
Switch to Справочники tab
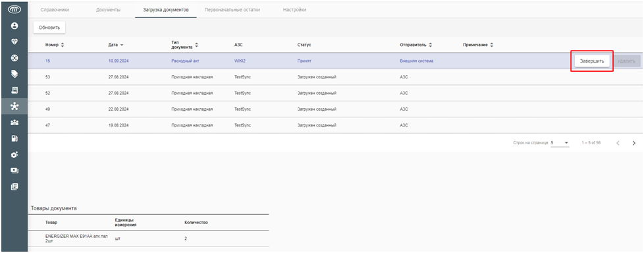point(55,10)
